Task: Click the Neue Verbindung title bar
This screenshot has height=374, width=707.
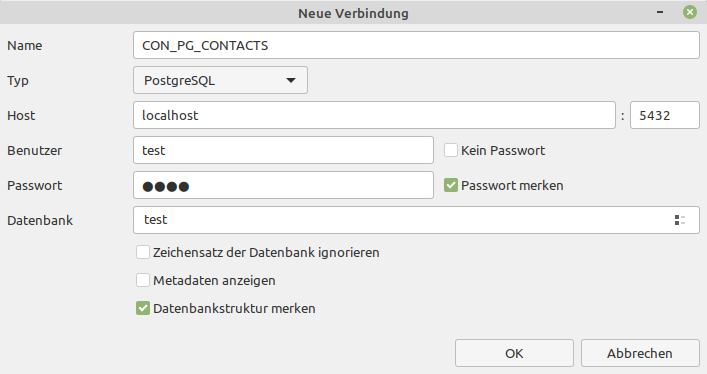Action: point(353,13)
